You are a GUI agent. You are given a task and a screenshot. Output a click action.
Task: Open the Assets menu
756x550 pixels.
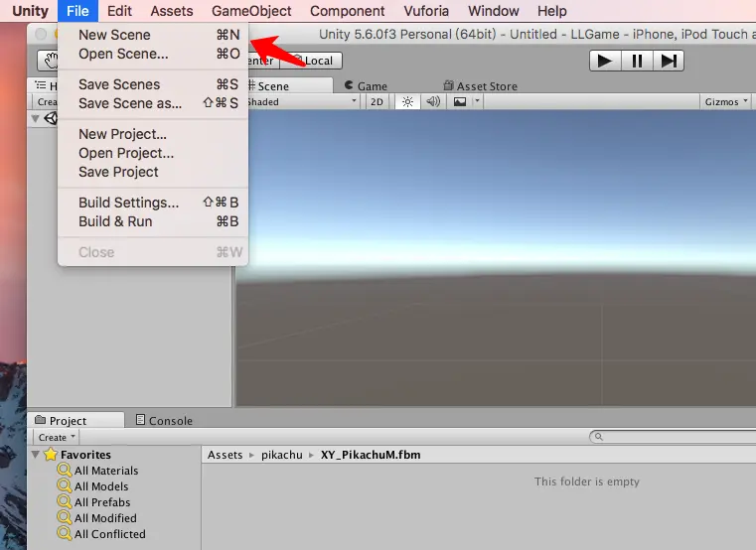[172, 11]
